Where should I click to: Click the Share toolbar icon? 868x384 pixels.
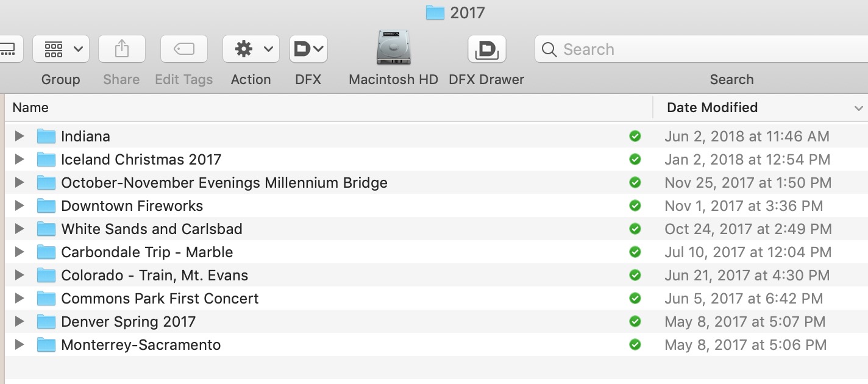click(122, 49)
